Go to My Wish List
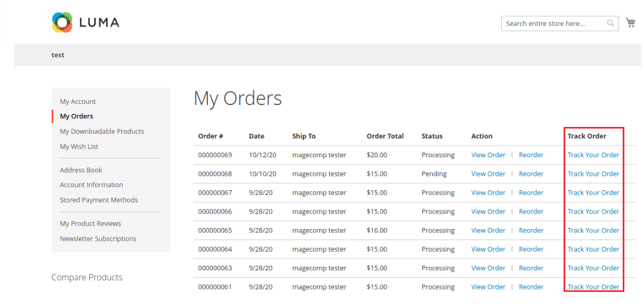This screenshot has width=644, height=308. [79, 147]
